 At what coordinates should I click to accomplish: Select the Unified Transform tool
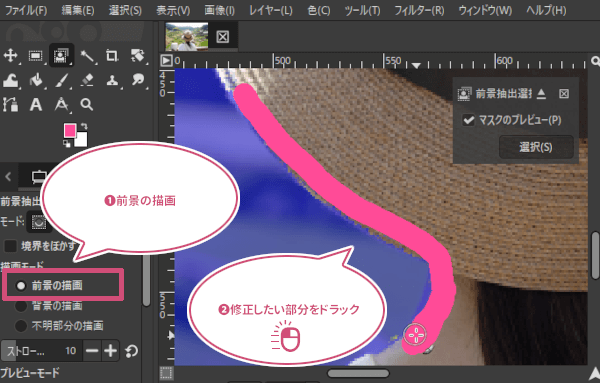coord(138,56)
